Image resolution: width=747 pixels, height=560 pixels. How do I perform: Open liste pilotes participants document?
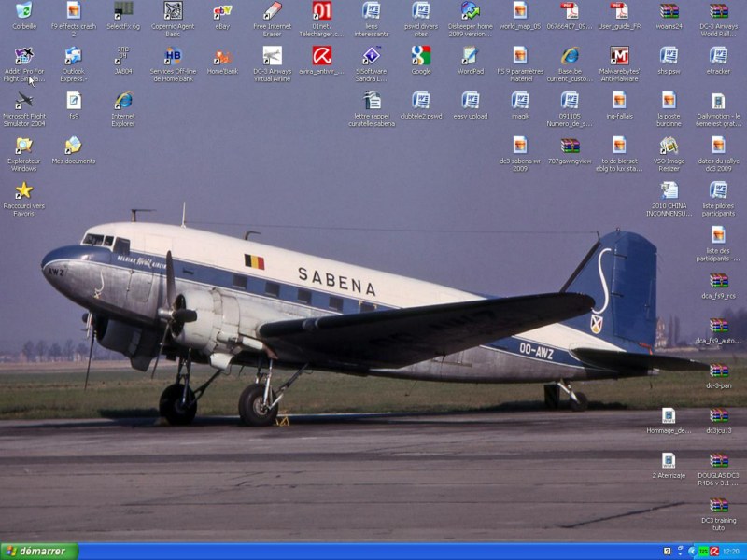tap(718, 190)
